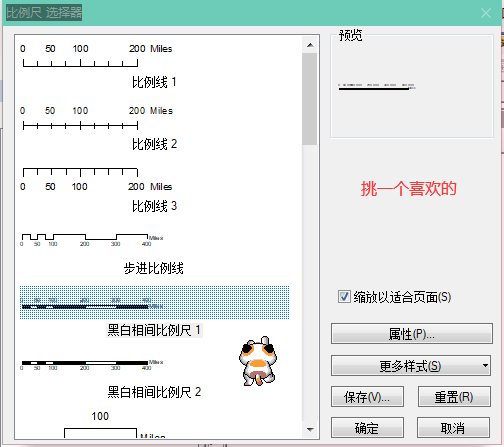Click the 比例线 2 label text
This screenshot has height=447, width=504.
[x=154, y=144]
